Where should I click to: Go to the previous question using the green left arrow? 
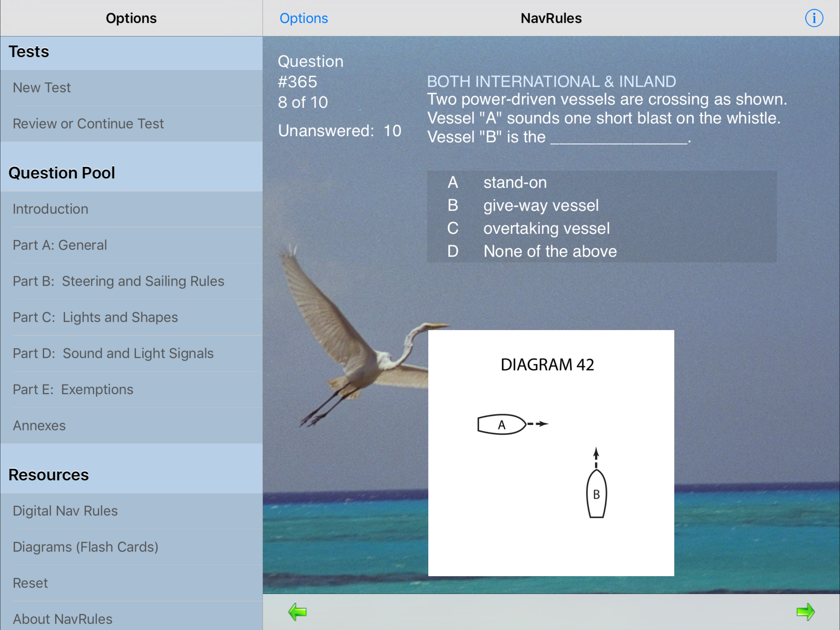(297, 612)
